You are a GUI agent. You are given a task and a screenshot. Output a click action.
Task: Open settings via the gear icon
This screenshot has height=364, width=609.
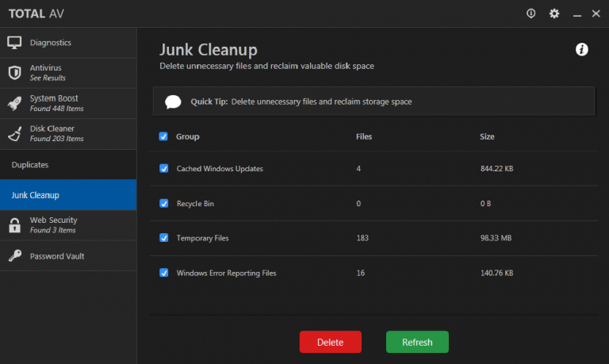(x=554, y=13)
